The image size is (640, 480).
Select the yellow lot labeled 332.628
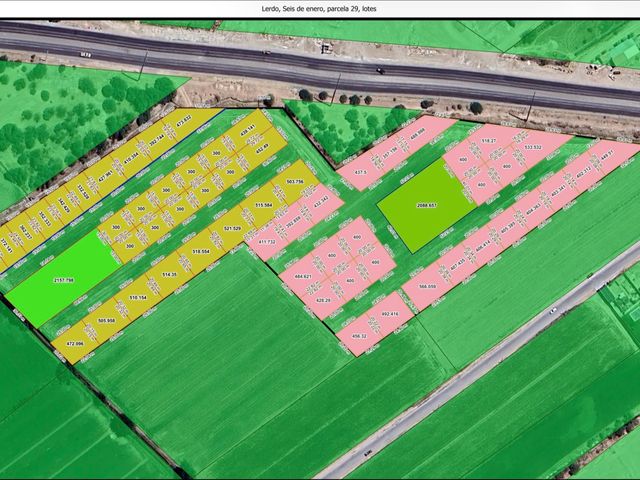tap(84, 192)
